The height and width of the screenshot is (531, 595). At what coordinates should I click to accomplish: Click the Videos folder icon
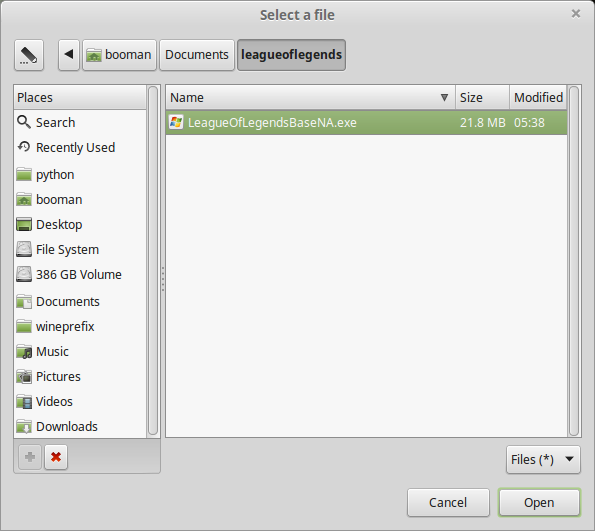tap(24, 402)
